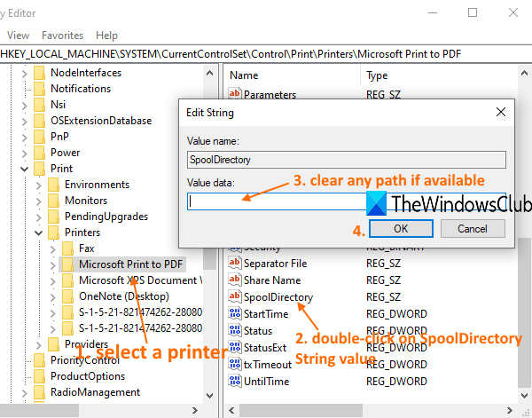Select the Microsoft Print to PDF folder icon
This screenshot has width=532, height=418.
(x=68, y=264)
